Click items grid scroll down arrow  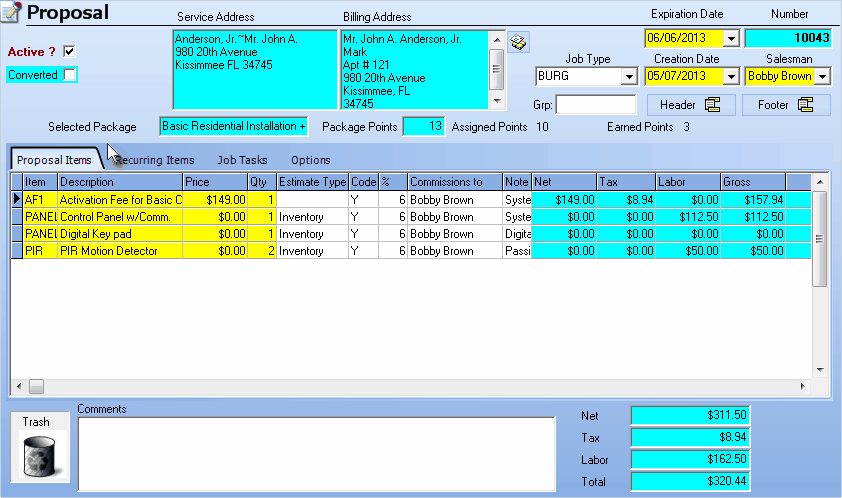click(820, 370)
